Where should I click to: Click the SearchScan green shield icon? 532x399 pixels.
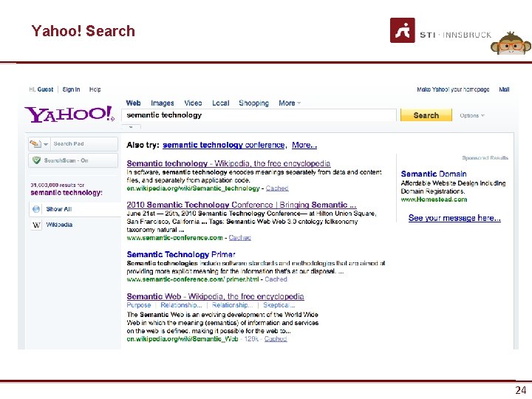pyautogui.click(x=36, y=160)
